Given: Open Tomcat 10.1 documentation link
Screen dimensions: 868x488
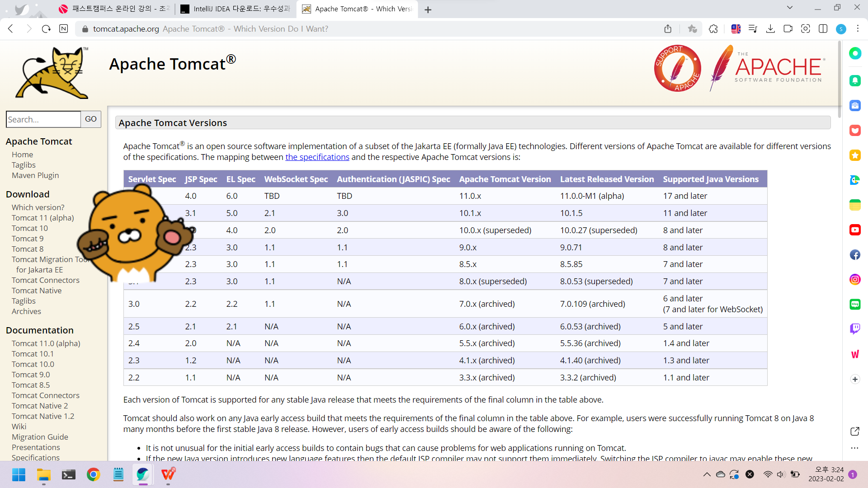Looking at the screenshot, I should [x=33, y=354].
